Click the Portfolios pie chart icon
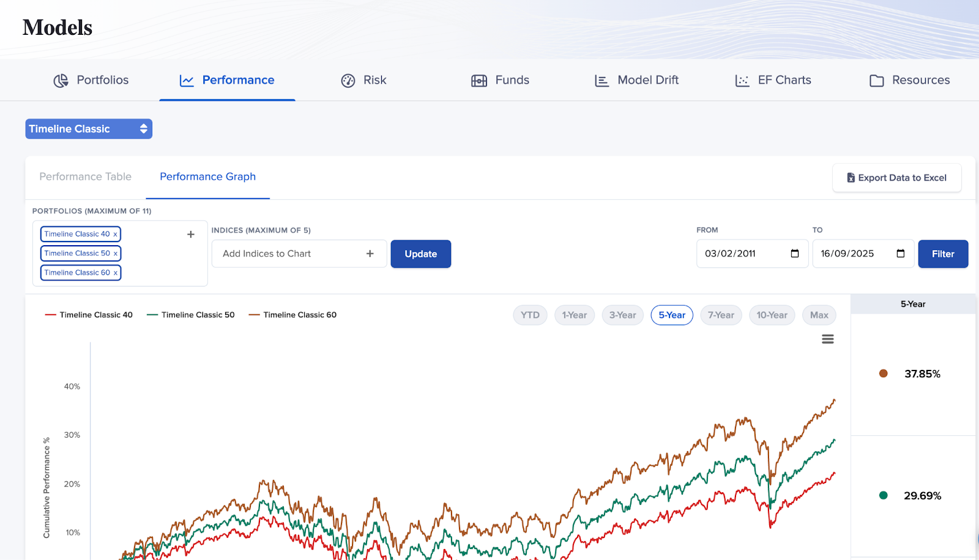Image resolution: width=979 pixels, height=560 pixels. 61,81
